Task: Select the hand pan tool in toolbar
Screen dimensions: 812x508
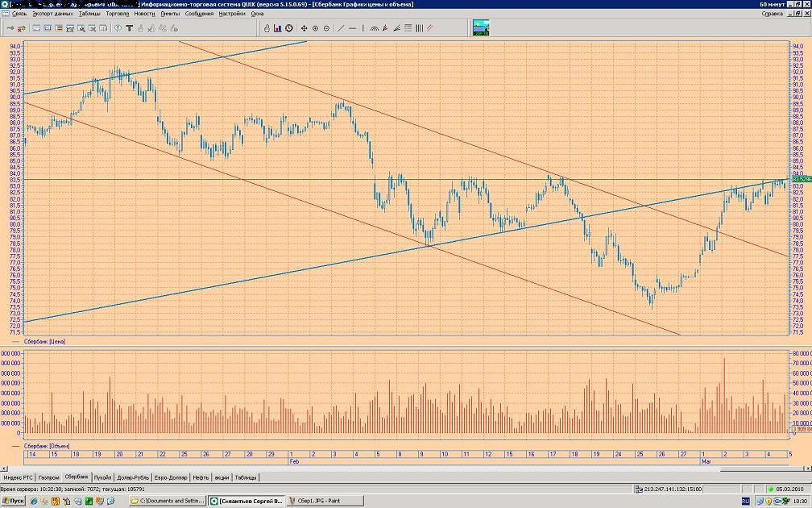Action: 267,28
